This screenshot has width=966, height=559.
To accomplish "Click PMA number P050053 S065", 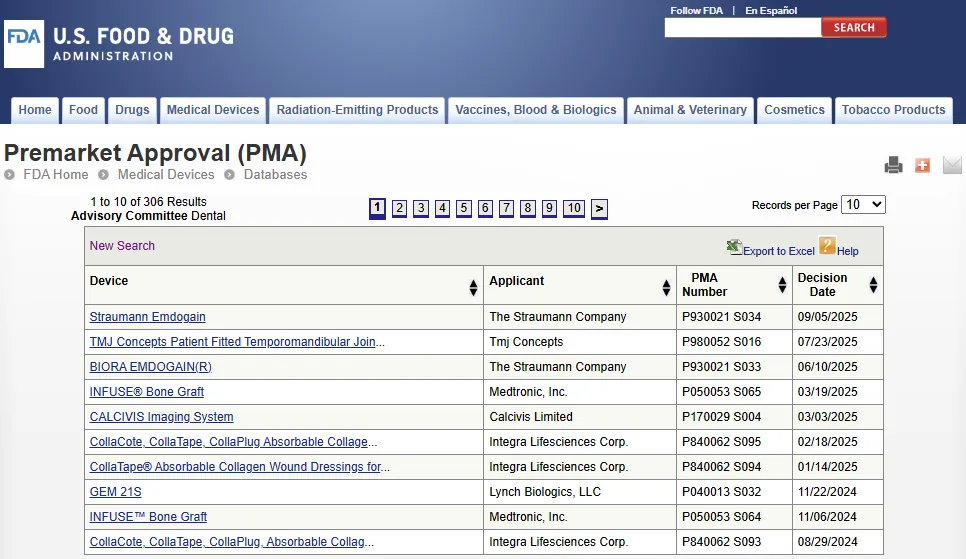I will pos(721,391).
